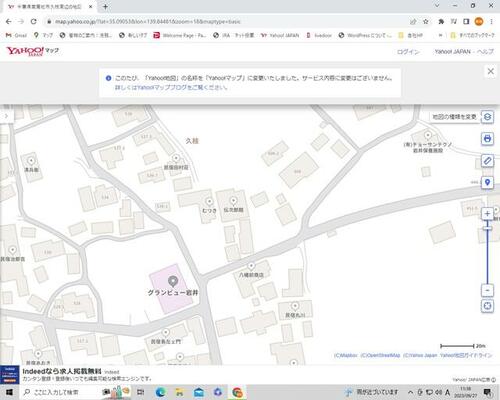Open the マップ bookmark
Screen dimensions: 500x400
click(43, 35)
